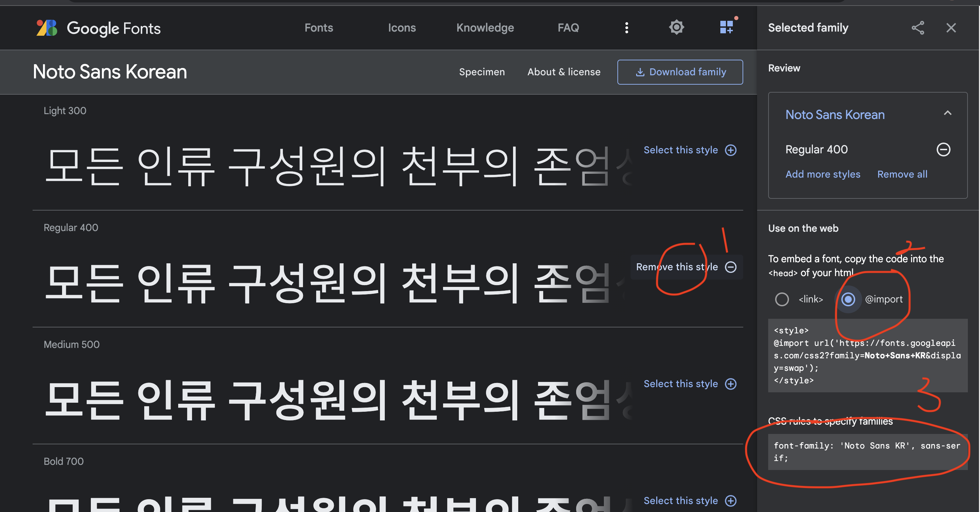Click the Medium 500 Korean sample text
Viewport: 980px width, 512px height.
click(x=339, y=400)
